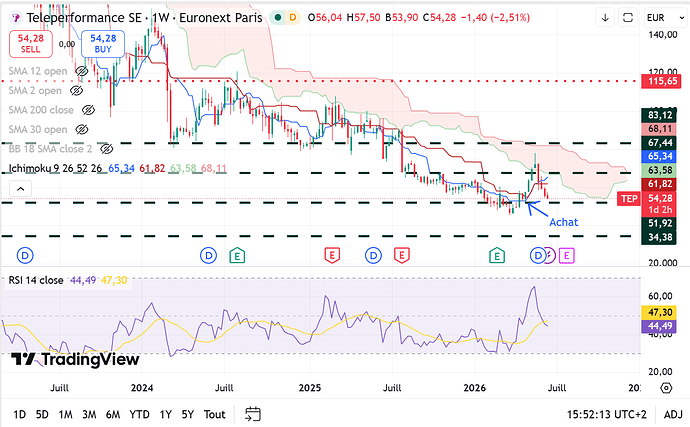Collapse the indicator legend with chevron

[x=20, y=189]
